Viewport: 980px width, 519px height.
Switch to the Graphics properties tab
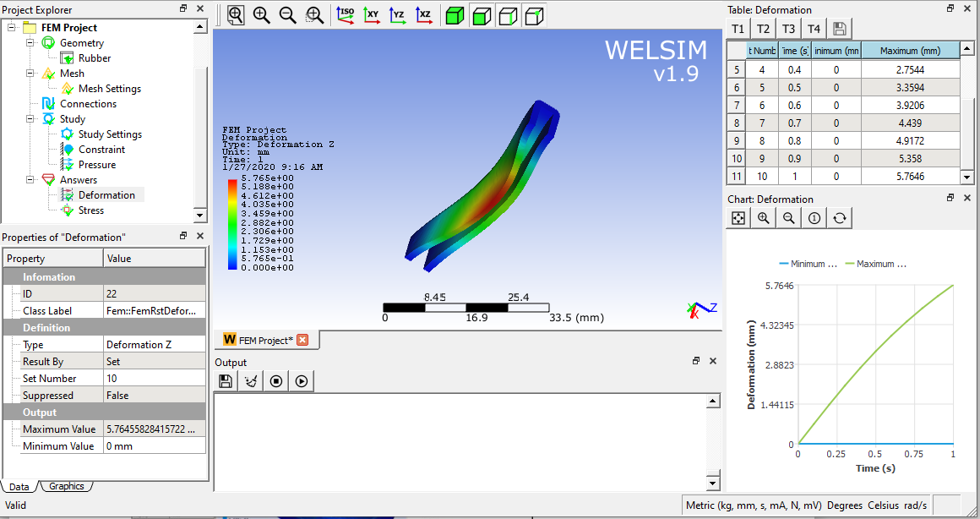67,486
